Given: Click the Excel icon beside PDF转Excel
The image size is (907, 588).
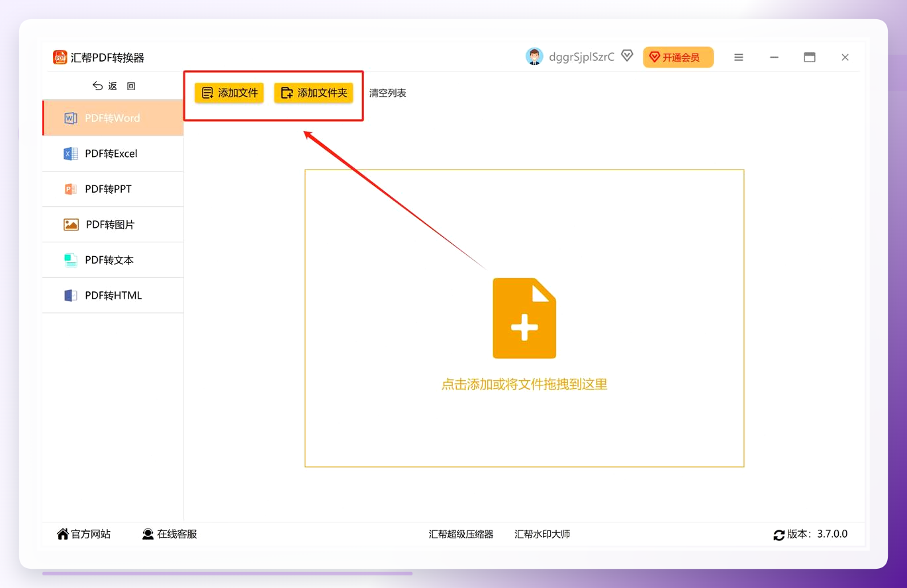Looking at the screenshot, I should pyautogui.click(x=70, y=154).
